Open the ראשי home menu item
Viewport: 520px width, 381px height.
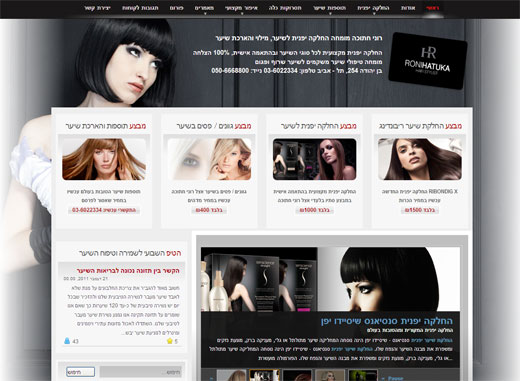tap(432, 8)
